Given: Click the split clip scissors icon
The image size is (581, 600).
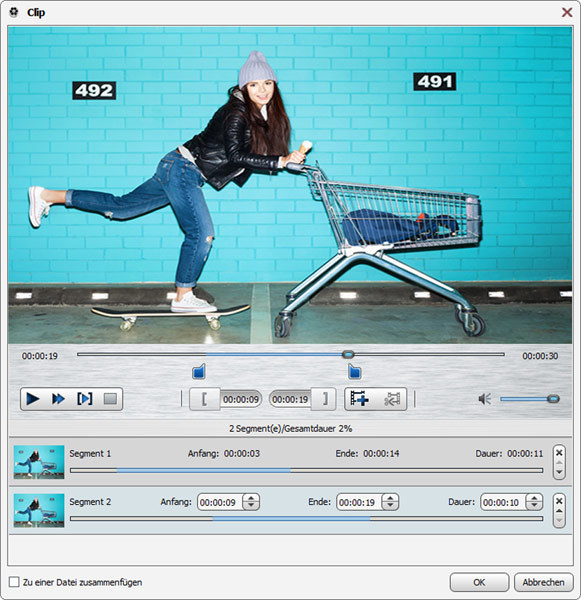Looking at the screenshot, I should point(392,399).
